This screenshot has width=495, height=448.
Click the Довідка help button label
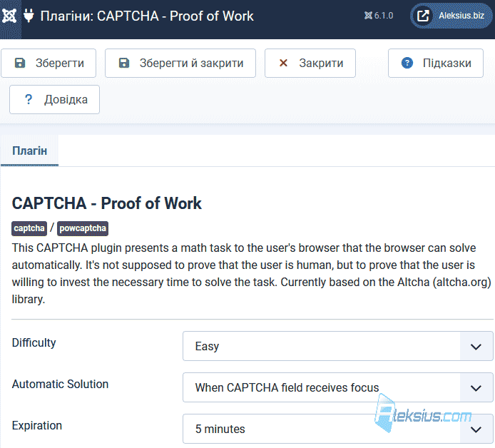pyautogui.click(x=66, y=99)
